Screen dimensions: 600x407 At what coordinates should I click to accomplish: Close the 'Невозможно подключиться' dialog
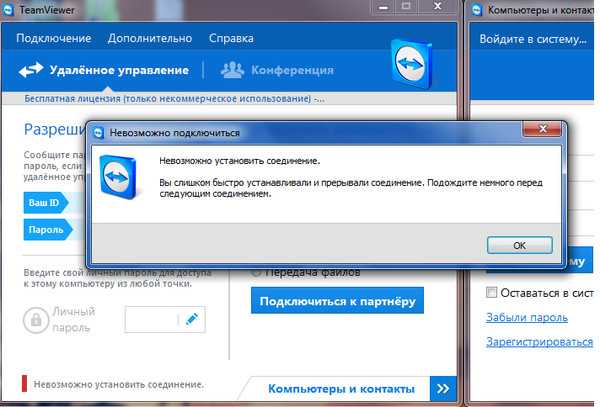click(542, 129)
